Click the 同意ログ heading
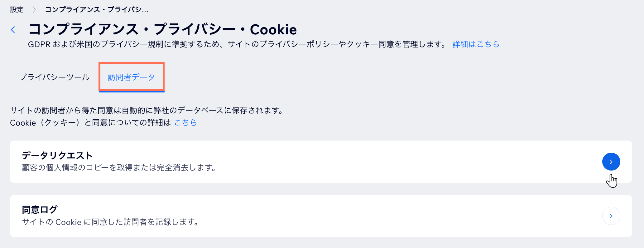The width and height of the screenshot is (644, 248). tap(40, 210)
